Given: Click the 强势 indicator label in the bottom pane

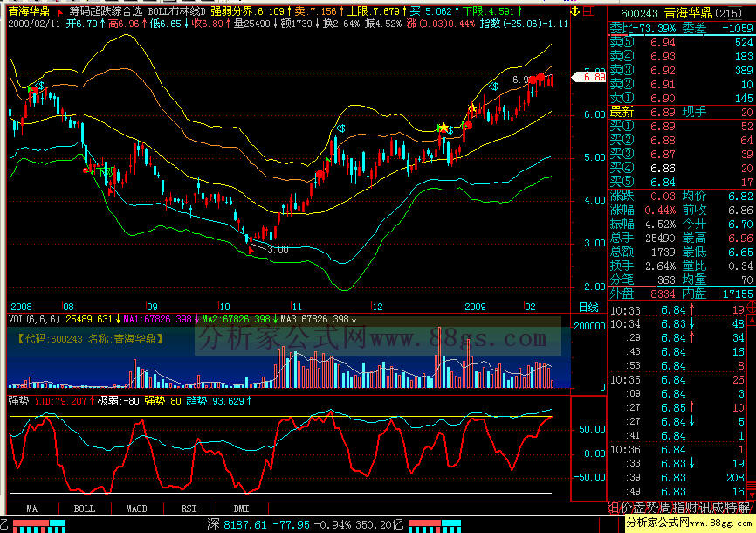Looking at the screenshot, I should (18, 401).
